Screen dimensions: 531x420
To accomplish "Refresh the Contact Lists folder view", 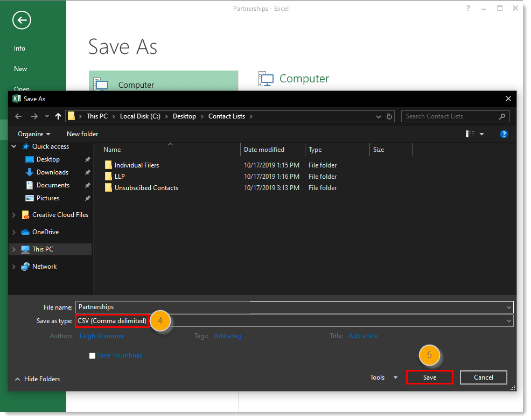I will pos(389,116).
